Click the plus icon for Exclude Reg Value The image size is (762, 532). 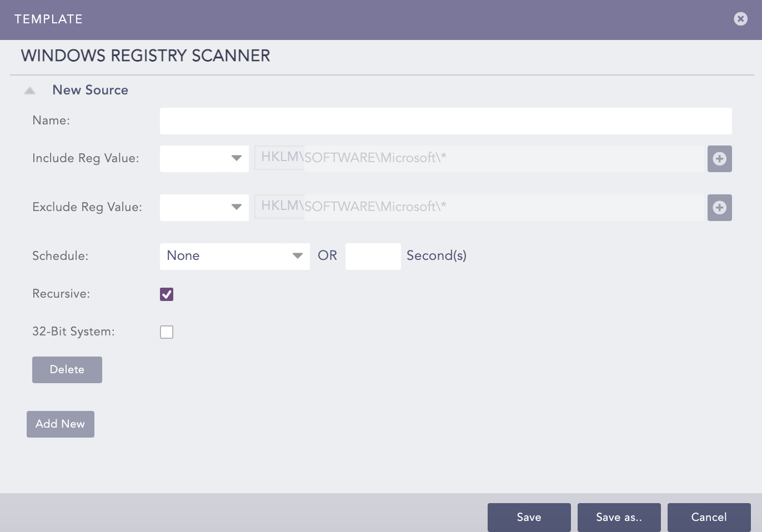click(x=719, y=208)
